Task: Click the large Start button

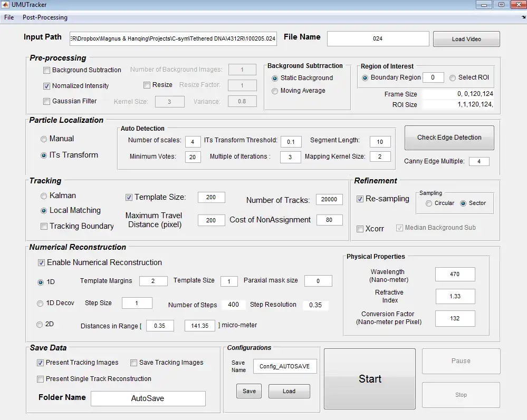Action: point(370,379)
